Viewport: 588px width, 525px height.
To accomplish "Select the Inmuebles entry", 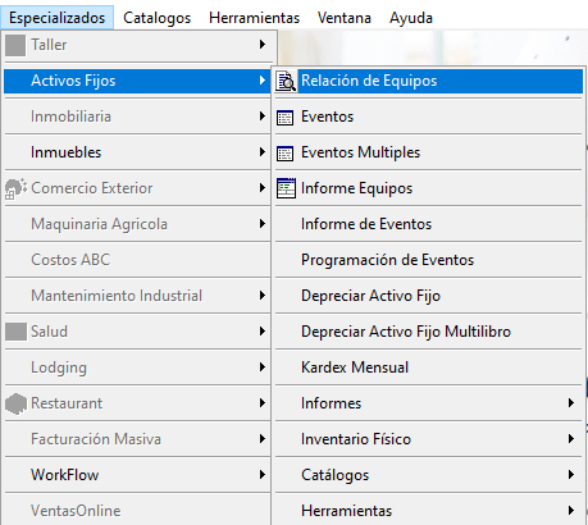I will [137, 153].
